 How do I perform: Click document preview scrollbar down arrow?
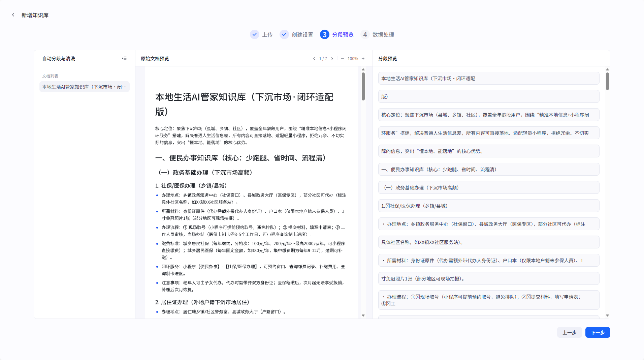point(363,316)
